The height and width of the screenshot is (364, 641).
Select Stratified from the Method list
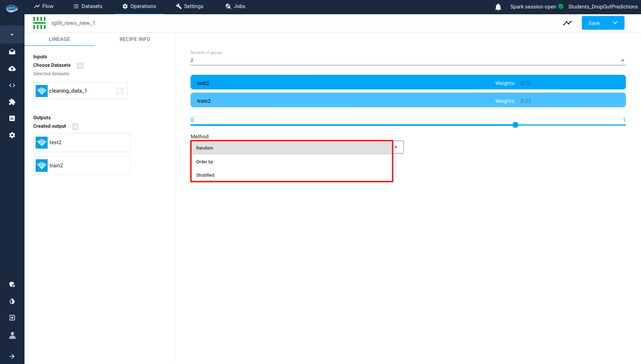pos(205,175)
